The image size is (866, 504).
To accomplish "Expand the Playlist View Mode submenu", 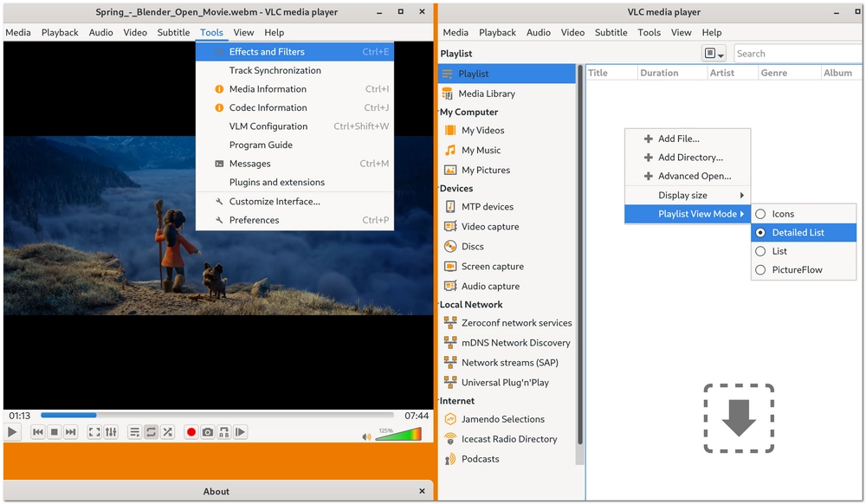I will pos(688,214).
